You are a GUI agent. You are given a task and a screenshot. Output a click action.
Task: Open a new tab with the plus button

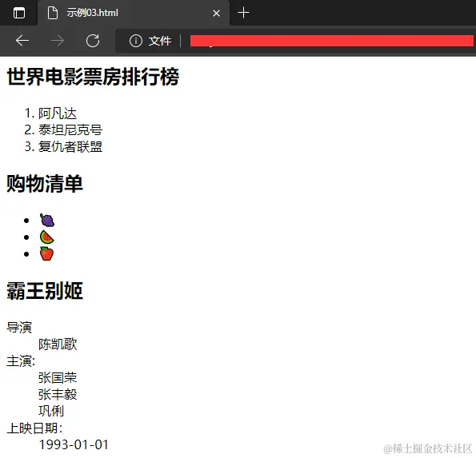click(x=243, y=13)
